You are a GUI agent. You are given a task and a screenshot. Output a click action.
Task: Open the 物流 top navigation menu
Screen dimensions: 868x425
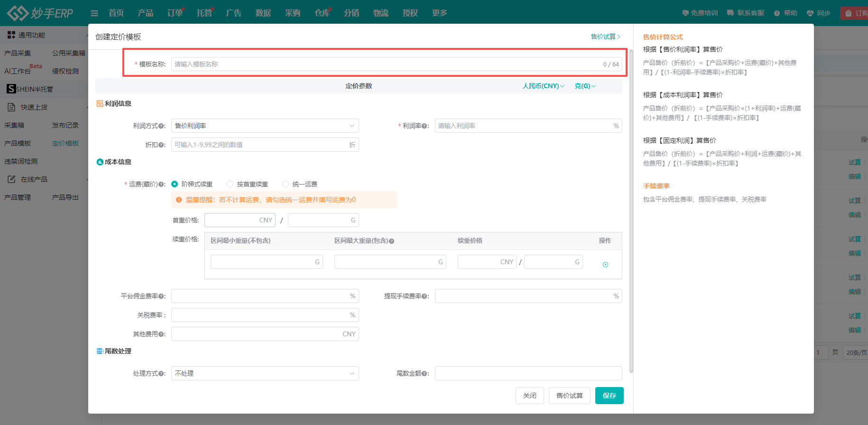[380, 13]
